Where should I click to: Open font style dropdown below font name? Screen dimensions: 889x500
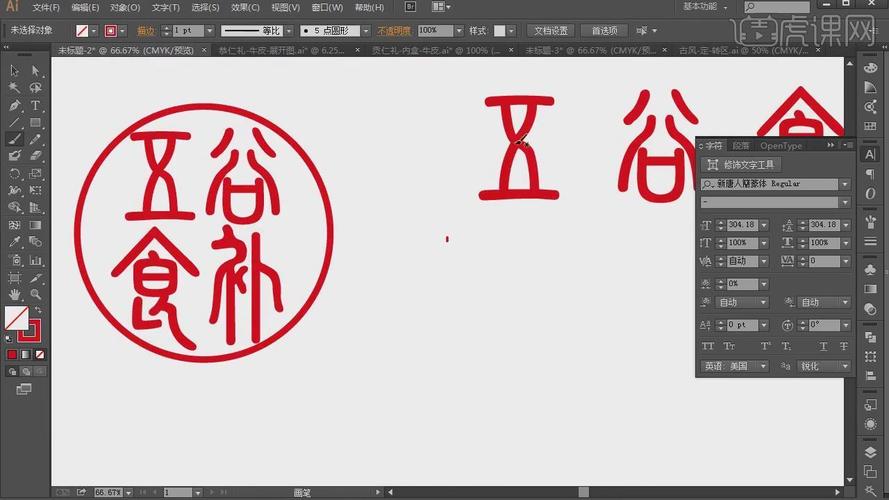[845, 202]
